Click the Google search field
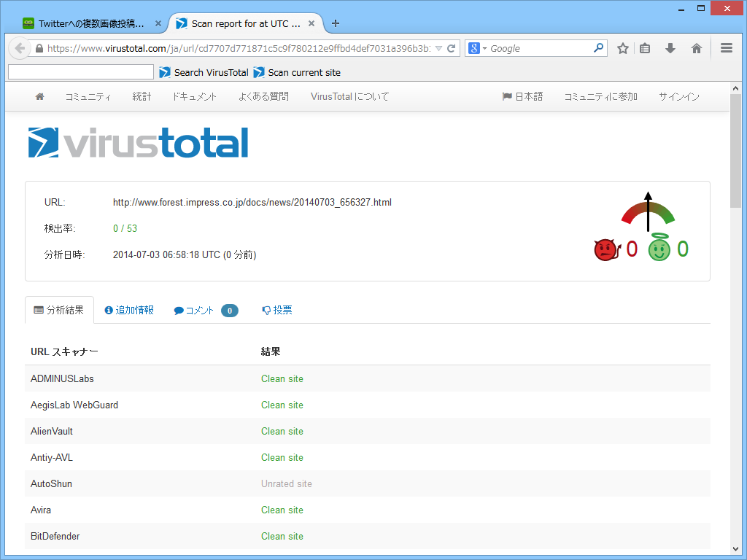The width and height of the screenshot is (747, 560). pyautogui.click(x=541, y=48)
